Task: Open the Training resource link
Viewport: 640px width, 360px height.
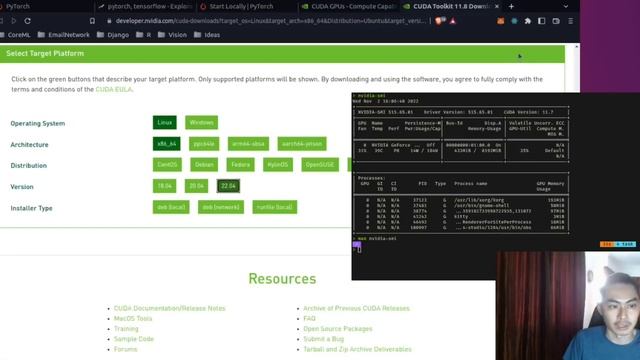Action: [126, 329]
